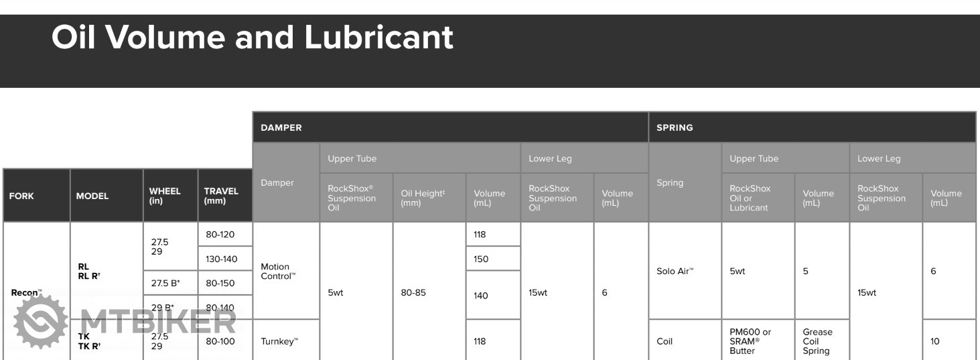This screenshot has height=360, width=980.
Task: Click the Motion Control damper cell
Action: [279, 271]
